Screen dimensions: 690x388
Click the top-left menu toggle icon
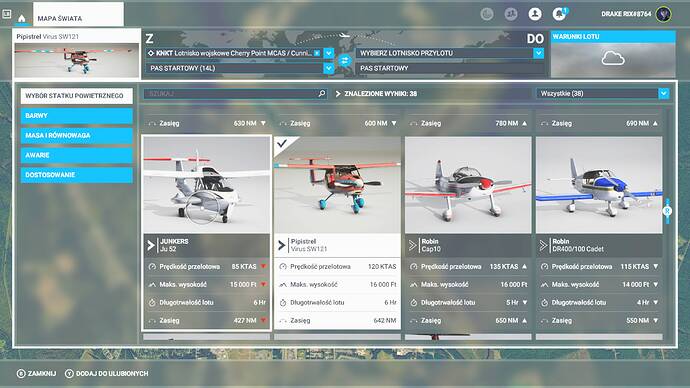point(7,14)
